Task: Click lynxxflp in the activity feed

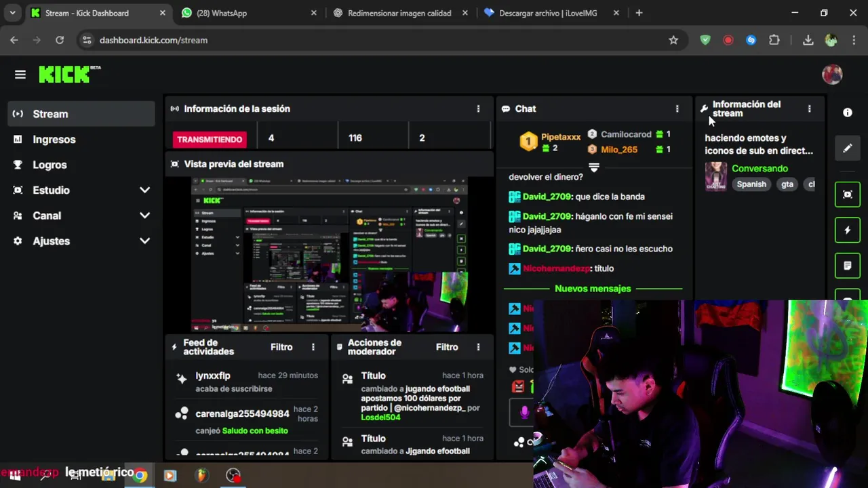Action: [213, 375]
